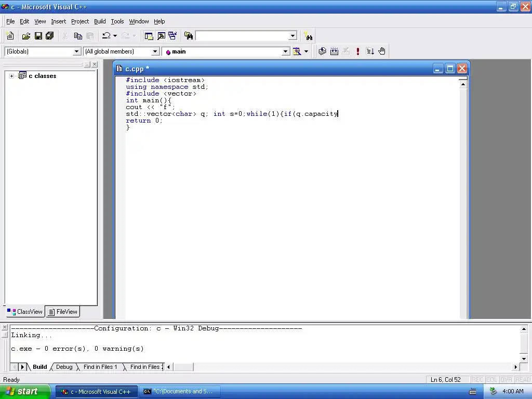Create a new text file via toolbar icon
Screen dimensions: 532x399
point(10,36)
